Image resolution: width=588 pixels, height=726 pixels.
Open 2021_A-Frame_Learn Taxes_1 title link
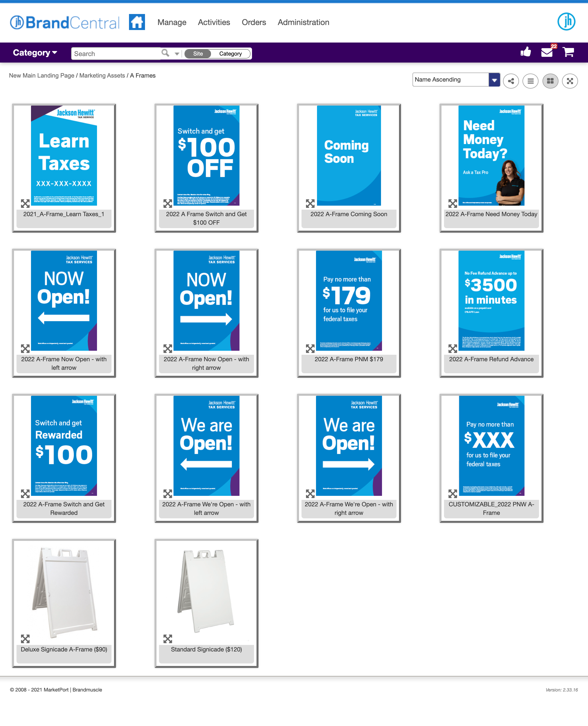point(64,214)
